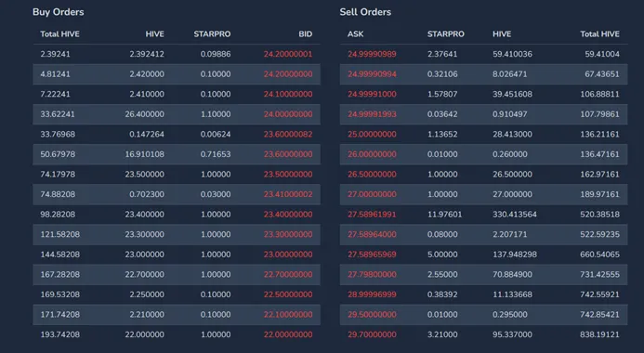Select ask price 29.50000000
The height and width of the screenshot is (353, 644).
pyautogui.click(x=372, y=315)
